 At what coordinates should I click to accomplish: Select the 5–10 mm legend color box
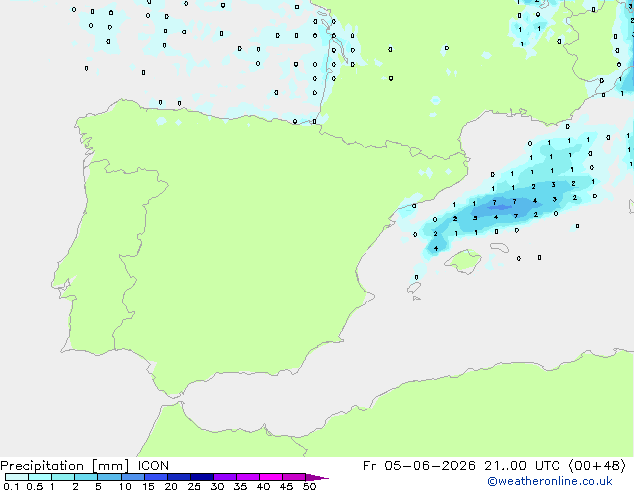tap(110, 477)
